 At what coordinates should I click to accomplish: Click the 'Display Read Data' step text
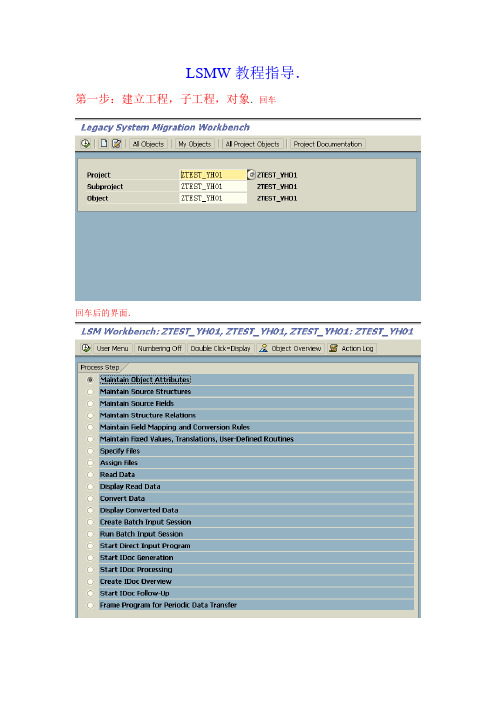click(x=130, y=486)
